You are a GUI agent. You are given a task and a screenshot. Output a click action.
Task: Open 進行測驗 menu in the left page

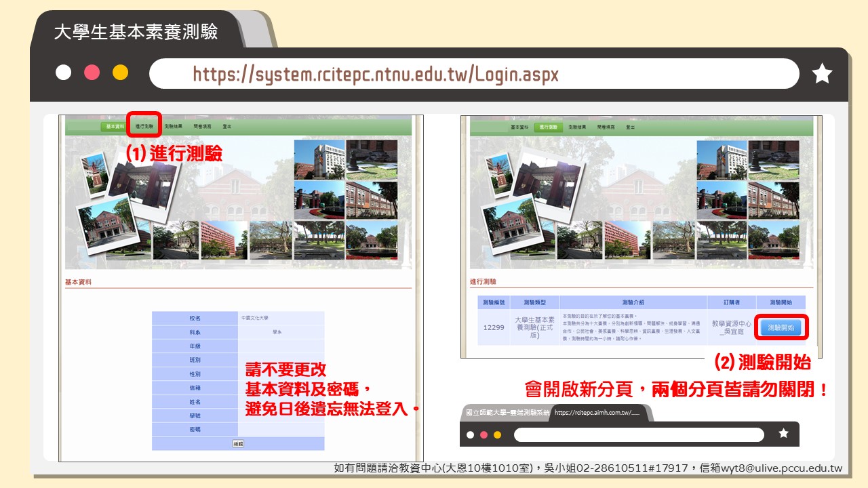(144, 127)
